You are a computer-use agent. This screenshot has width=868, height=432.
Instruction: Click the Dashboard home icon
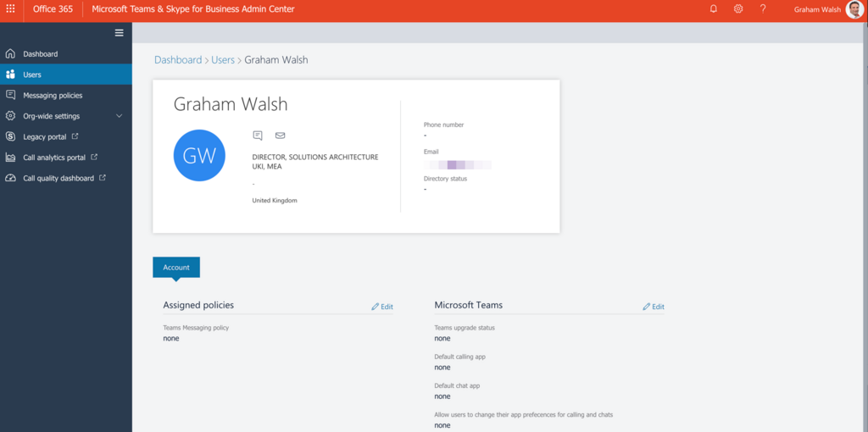(10, 53)
